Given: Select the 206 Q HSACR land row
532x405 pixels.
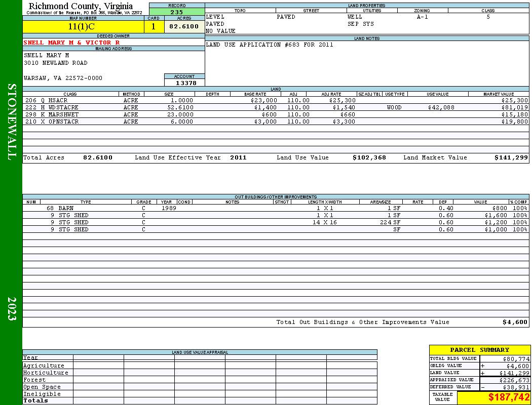Looking at the screenshot, I should click(276, 100).
